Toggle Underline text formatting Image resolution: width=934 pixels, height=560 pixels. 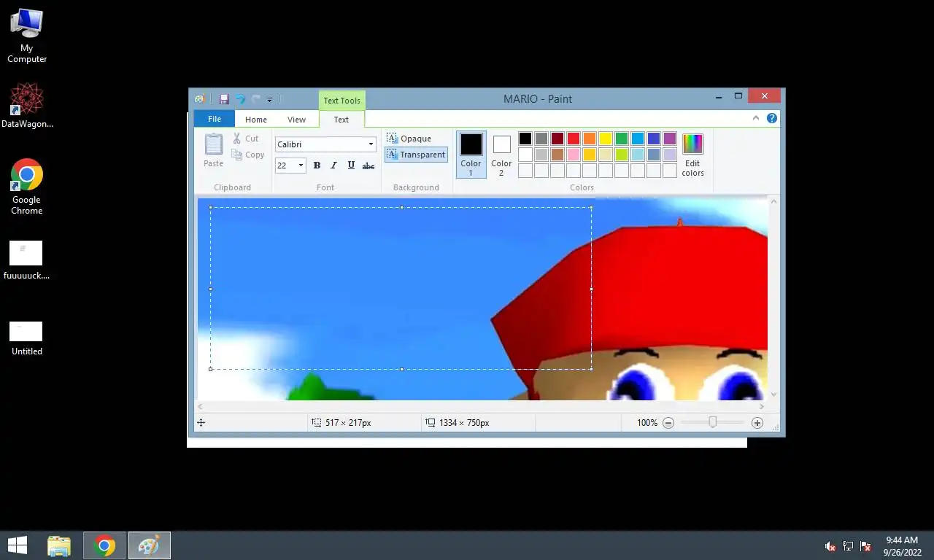point(351,166)
